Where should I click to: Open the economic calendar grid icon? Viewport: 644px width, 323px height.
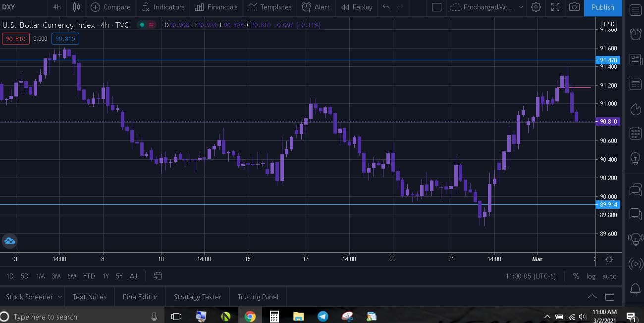635,133
